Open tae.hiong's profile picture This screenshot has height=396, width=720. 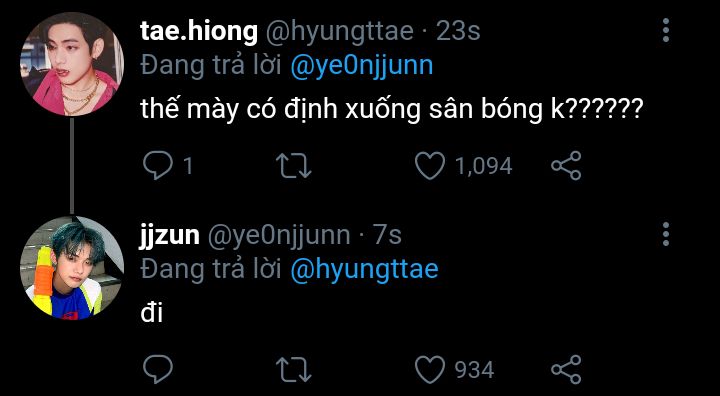tap(72, 64)
